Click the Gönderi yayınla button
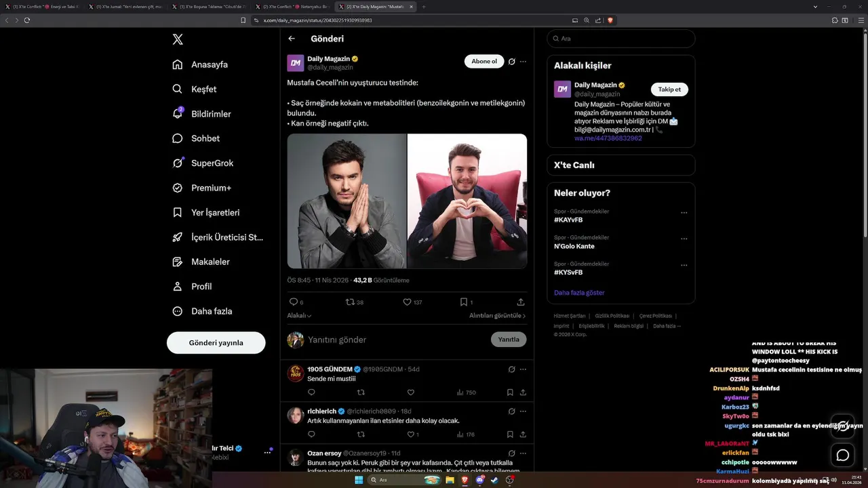The height and width of the screenshot is (488, 868). (x=216, y=342)
